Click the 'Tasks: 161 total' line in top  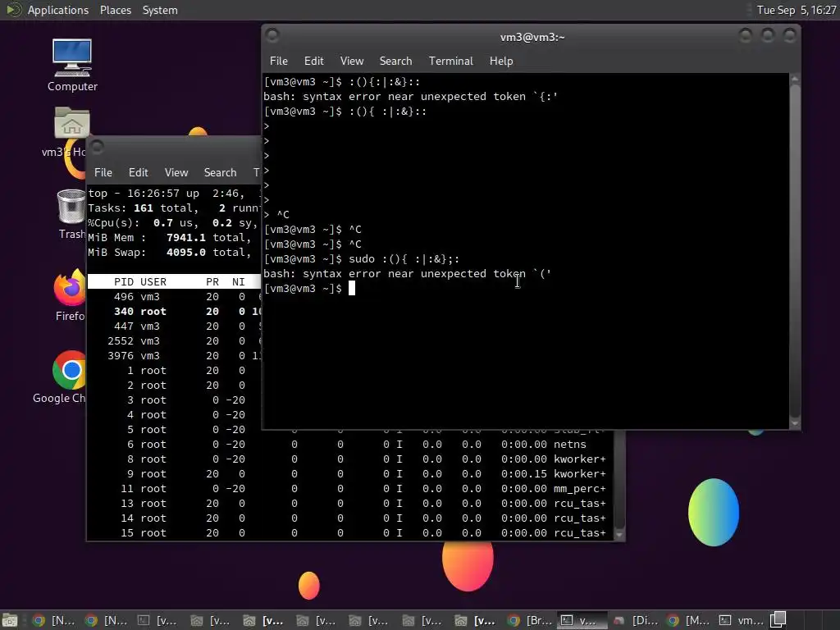[x=174, y=208]
